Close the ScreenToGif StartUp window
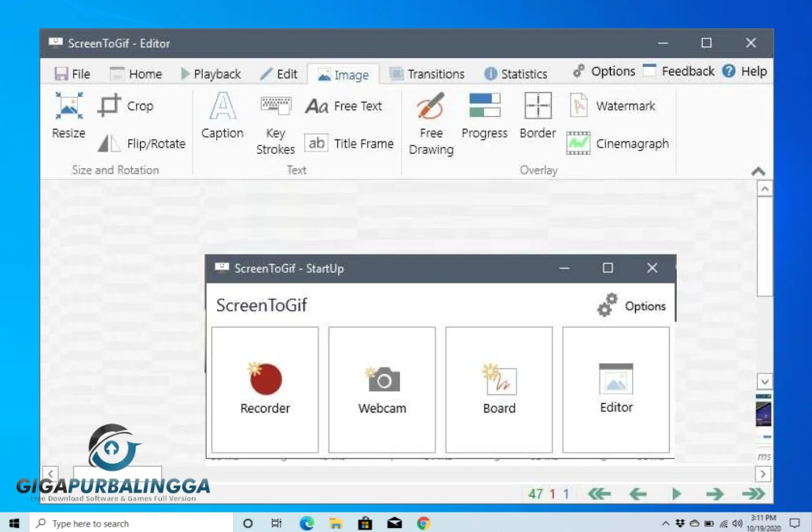This screenshot has width=812, height=532. click(x=652, y=268)
